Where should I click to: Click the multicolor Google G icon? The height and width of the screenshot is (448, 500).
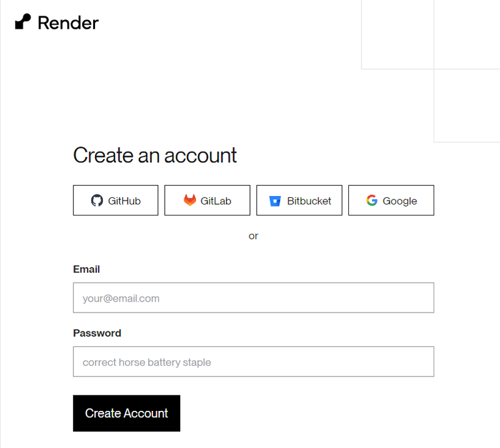(x=372, y=201)
